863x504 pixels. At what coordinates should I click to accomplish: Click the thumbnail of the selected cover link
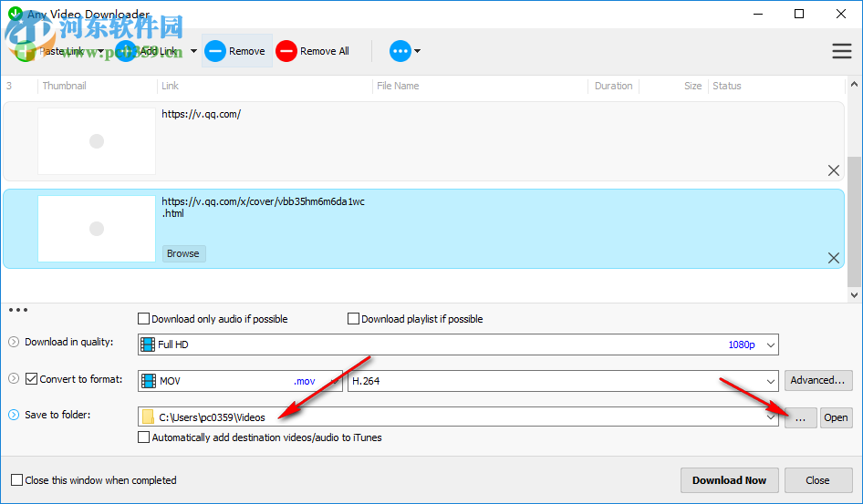[x=97, y=229]
